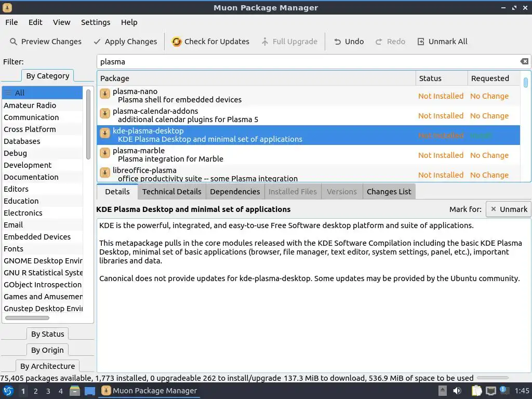Expand the By Status filter section

pyautogui.click(x=47, y=334)
